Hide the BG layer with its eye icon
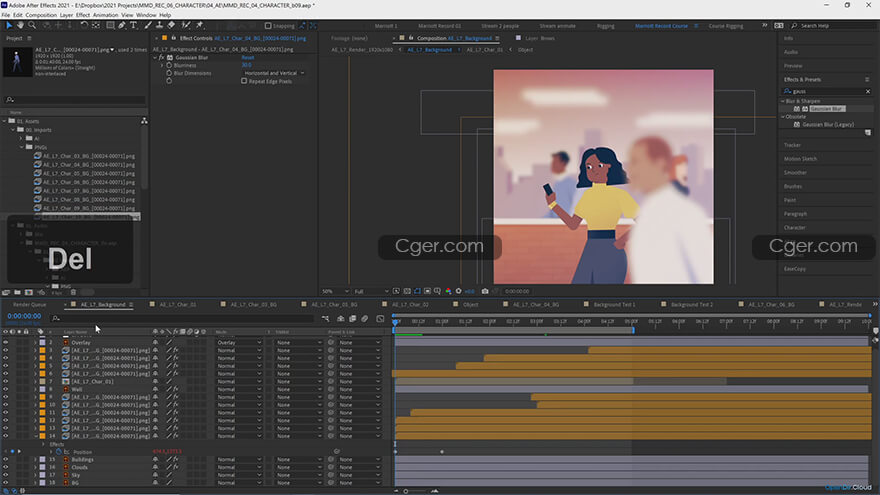Viewport: 880px width, 495px height. (x=6, y=483)
